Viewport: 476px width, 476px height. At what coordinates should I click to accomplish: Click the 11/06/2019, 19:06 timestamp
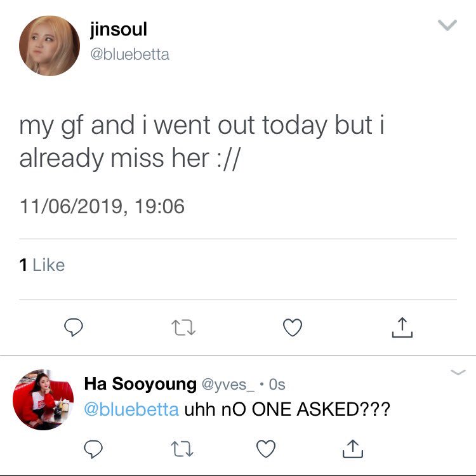102,206
